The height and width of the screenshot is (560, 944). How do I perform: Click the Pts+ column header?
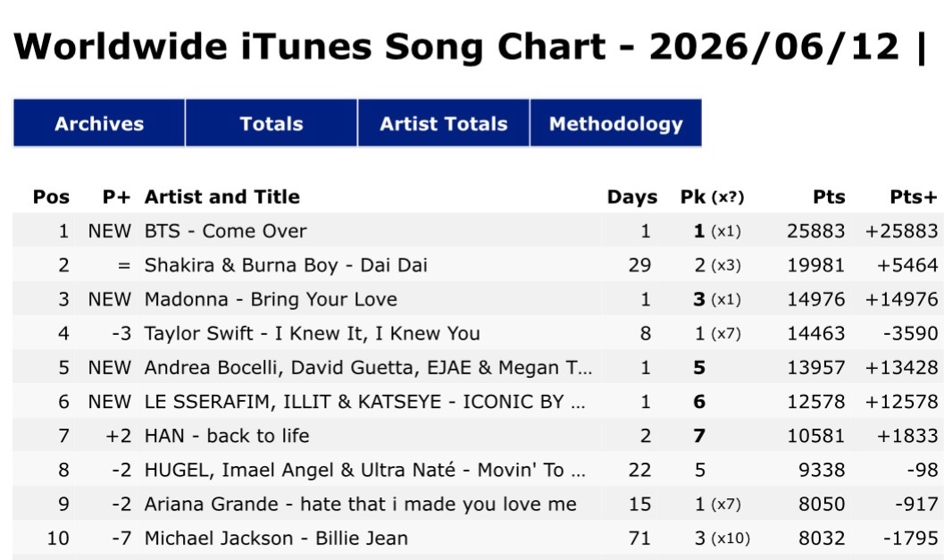point(914,196)
